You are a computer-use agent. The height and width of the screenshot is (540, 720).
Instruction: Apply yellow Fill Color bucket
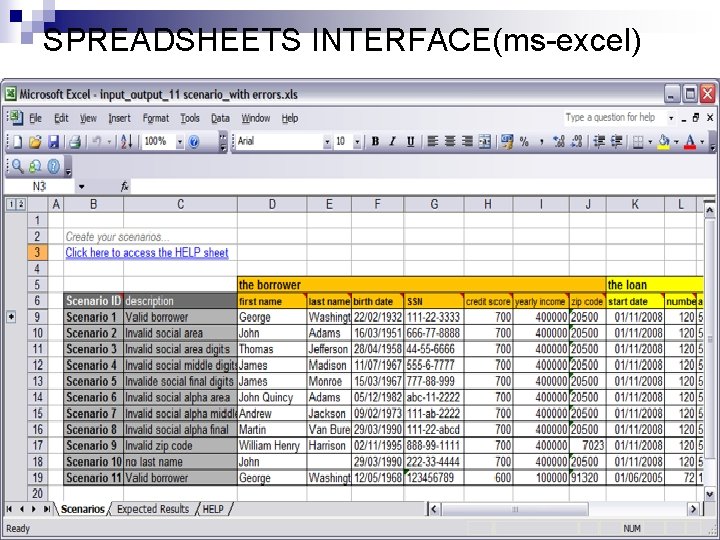664,142
